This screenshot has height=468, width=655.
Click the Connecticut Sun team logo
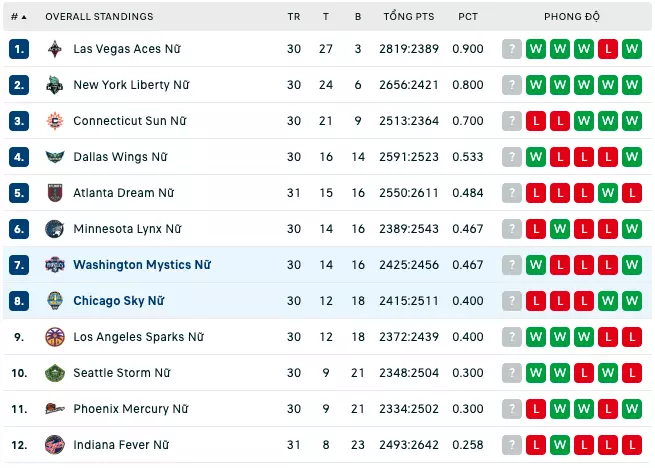pyautogui.click(x=55, y=121)
